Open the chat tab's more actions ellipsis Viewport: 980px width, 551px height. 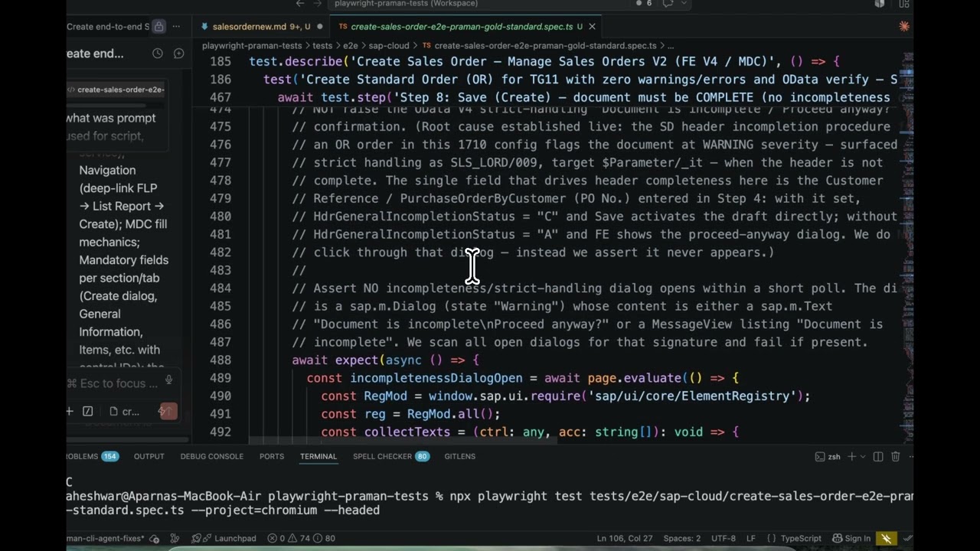tap(176, 26)
